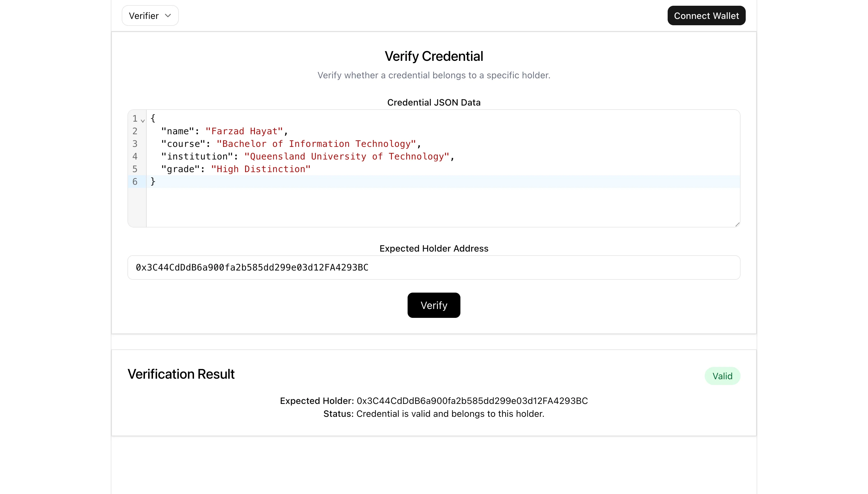This screenshot has width=868, height=494.
Task: Click the "Farzad Hayat" name value
Action: (x=244, y=131)
